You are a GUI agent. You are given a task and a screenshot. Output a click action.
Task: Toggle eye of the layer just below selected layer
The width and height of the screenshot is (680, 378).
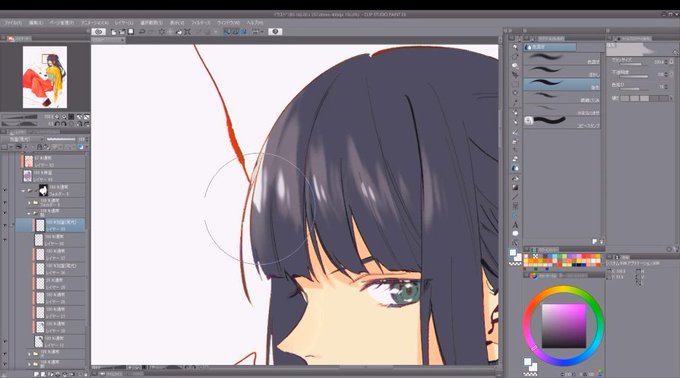click(x=5, y=240)
